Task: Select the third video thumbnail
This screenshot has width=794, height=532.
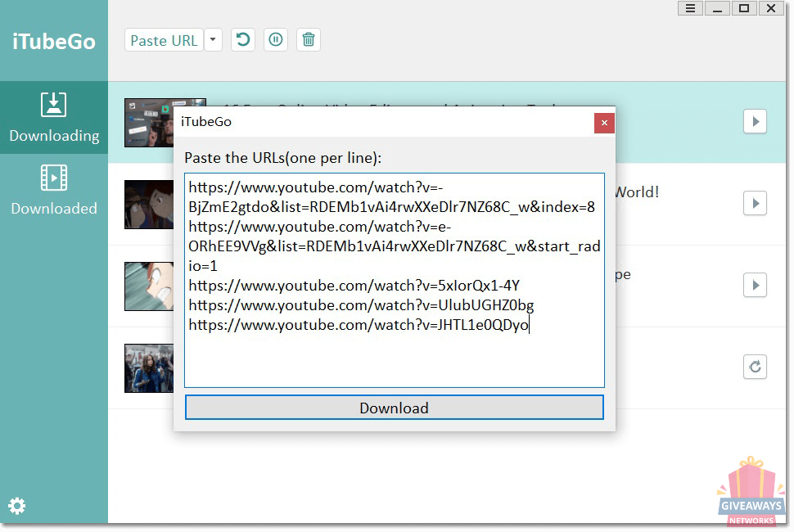Action: (149, 286)
